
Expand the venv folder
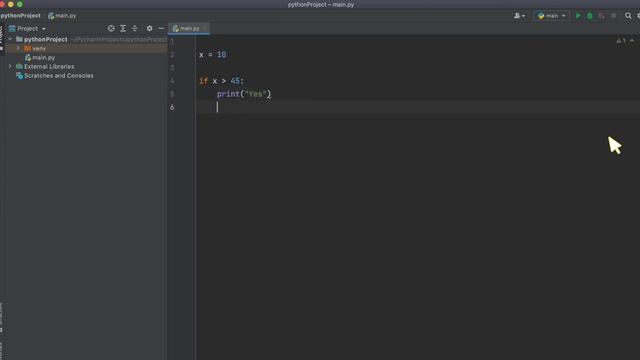[18, 48]
